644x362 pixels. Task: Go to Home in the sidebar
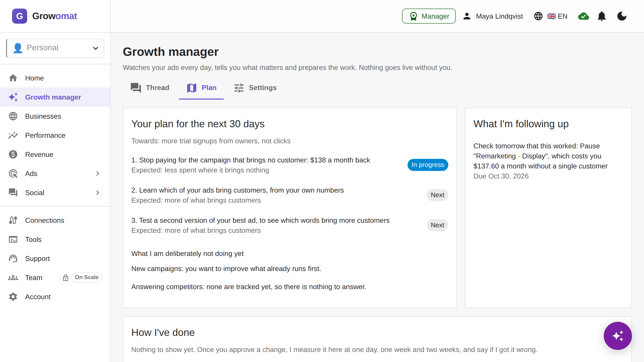[x=55, y=78]
